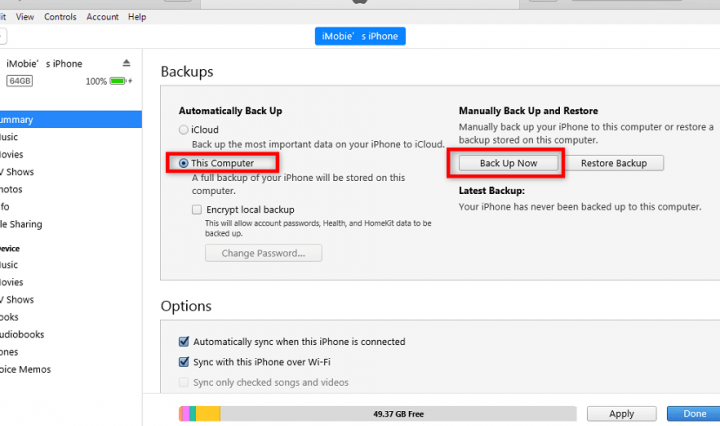Toggle Automatically sync when this iPhone is connected
Image resolution: width=720 pixels, height=426 pixels.
pyautogui.click(x=184, y=342)
